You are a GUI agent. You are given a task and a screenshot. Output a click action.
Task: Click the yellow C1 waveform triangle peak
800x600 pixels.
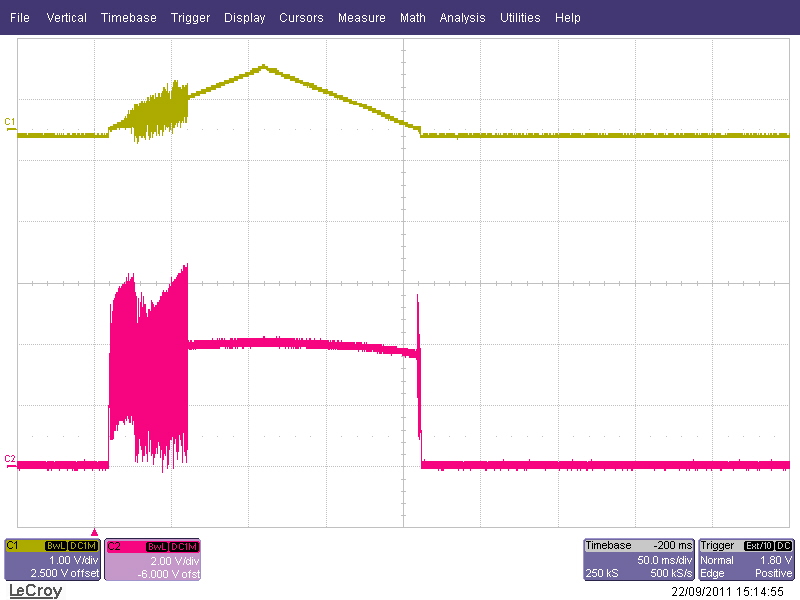pyautogui.click(x=264, y=66)
